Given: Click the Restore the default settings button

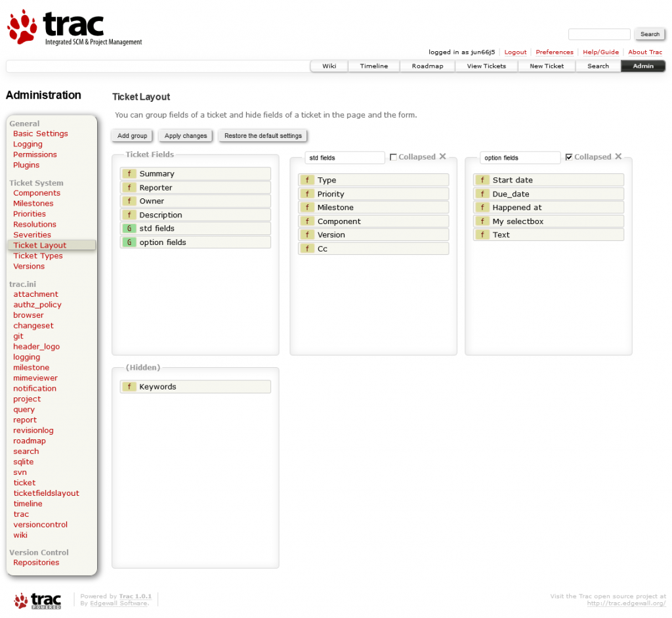Looking at the screenshot, I should click(262, 136).
